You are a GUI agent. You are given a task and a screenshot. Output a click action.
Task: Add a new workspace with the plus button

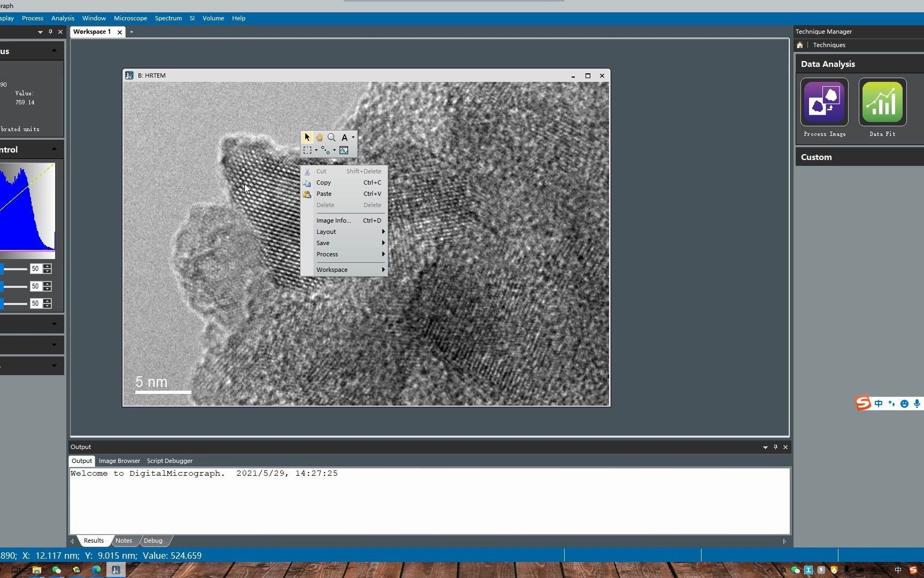point(132,32)
